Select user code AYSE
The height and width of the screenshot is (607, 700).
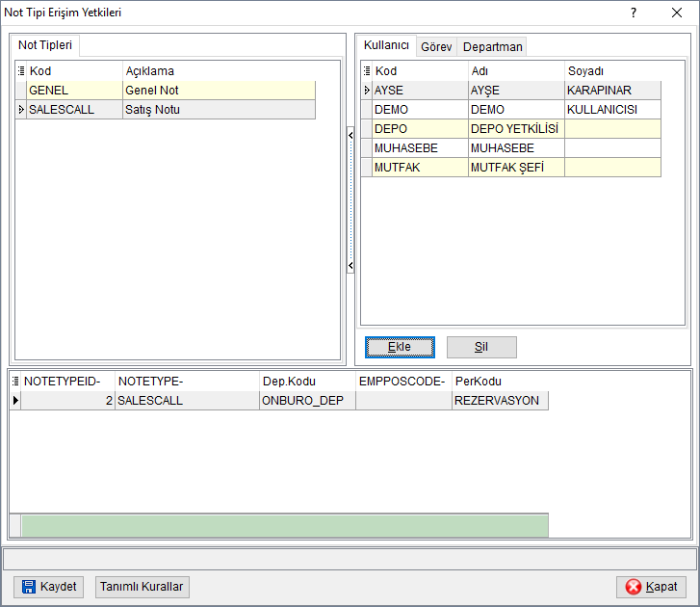(420, 91)
